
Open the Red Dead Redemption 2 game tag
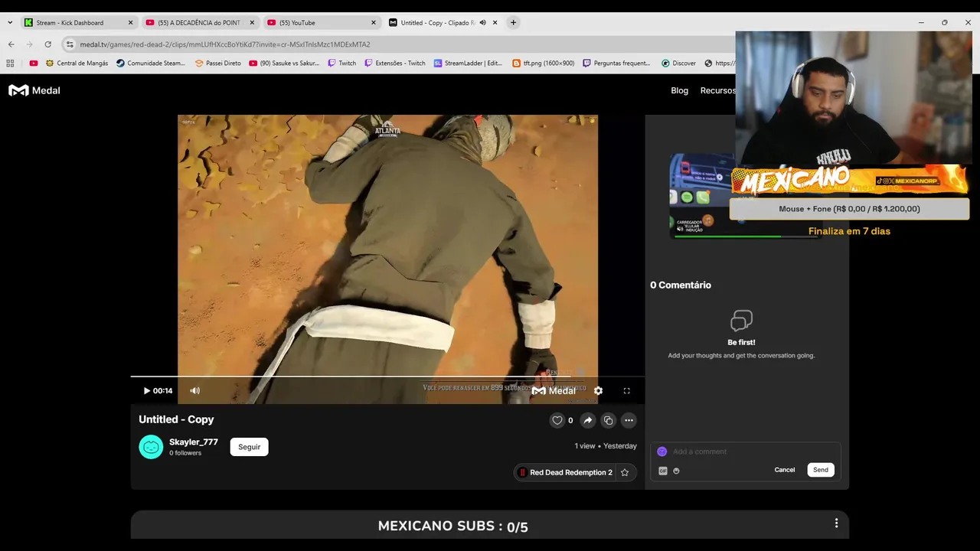[x=566, y=472]
